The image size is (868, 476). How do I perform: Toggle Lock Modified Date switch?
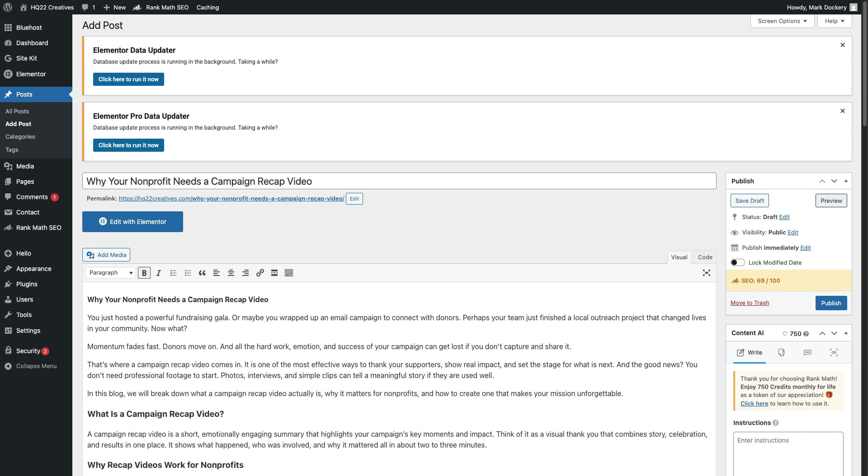738,262
